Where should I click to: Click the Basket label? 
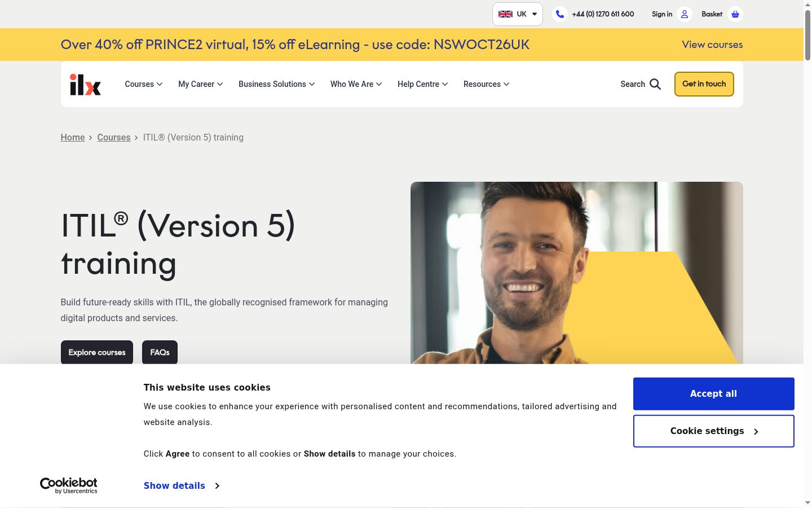pyautogui.click(x=712, y=14)
